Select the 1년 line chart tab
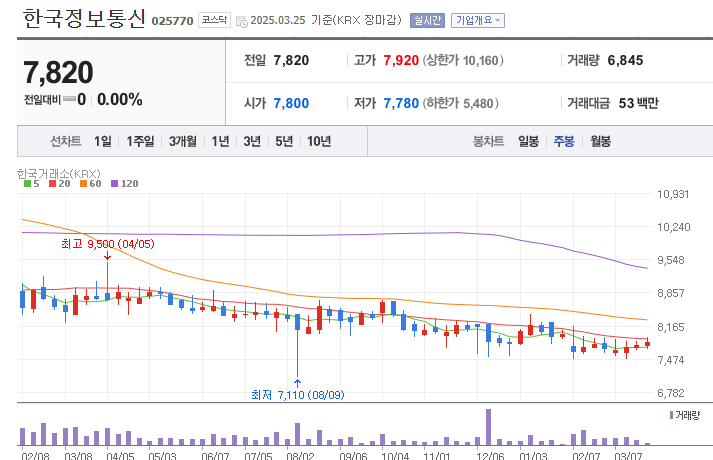 [x=220, y=141]
